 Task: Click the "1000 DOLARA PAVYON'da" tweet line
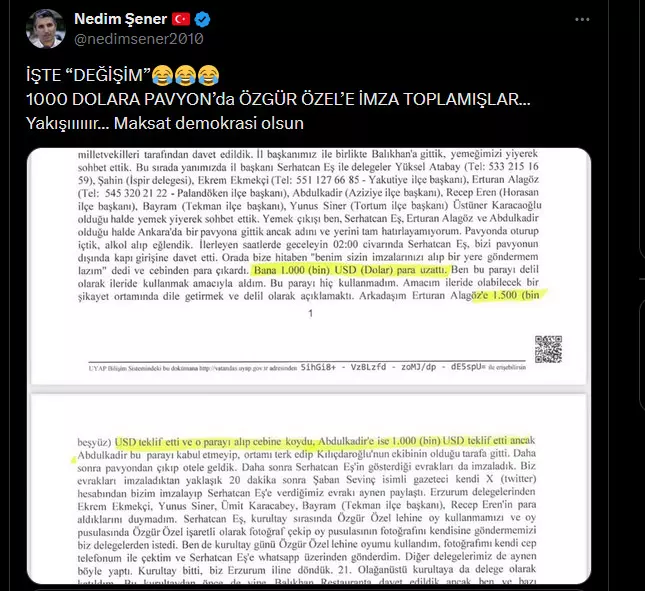278,100
